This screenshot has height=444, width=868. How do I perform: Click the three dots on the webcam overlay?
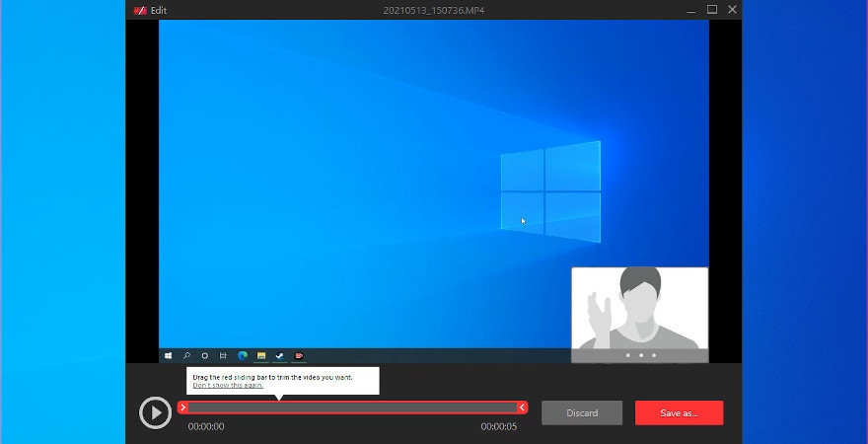pos(640,355)
